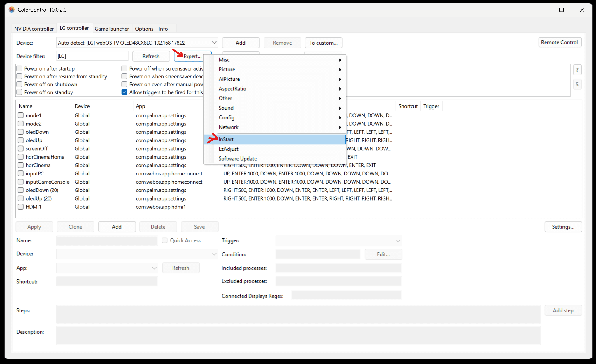Click the S button below help

[577, 85]
